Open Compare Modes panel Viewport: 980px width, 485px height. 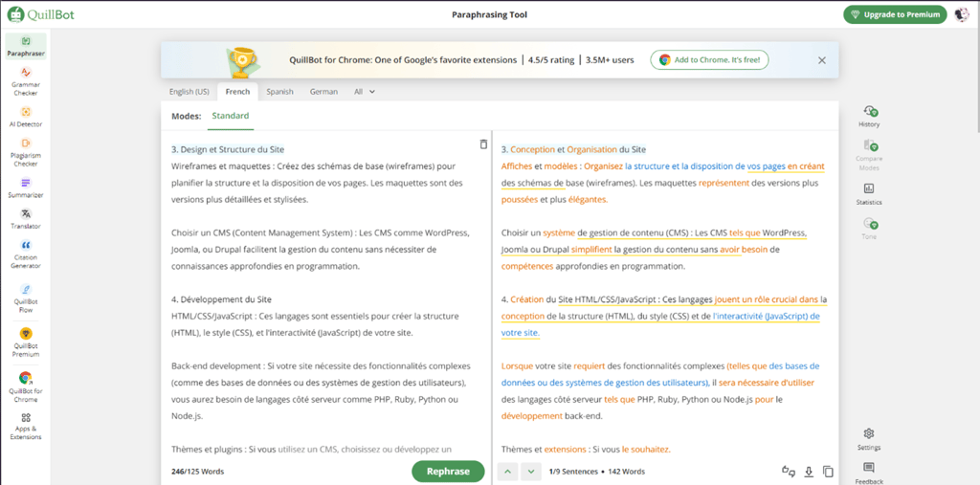point(869,155)
